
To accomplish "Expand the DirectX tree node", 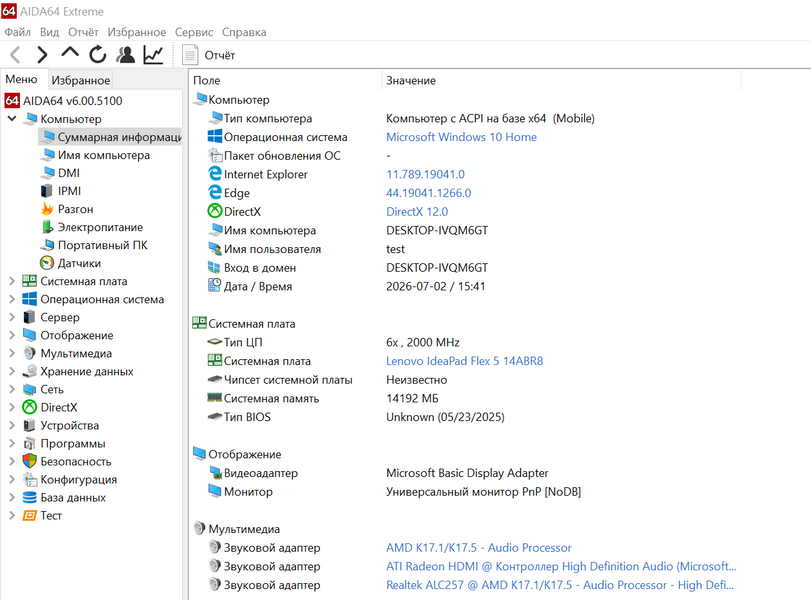I will (x=12, y=408).
